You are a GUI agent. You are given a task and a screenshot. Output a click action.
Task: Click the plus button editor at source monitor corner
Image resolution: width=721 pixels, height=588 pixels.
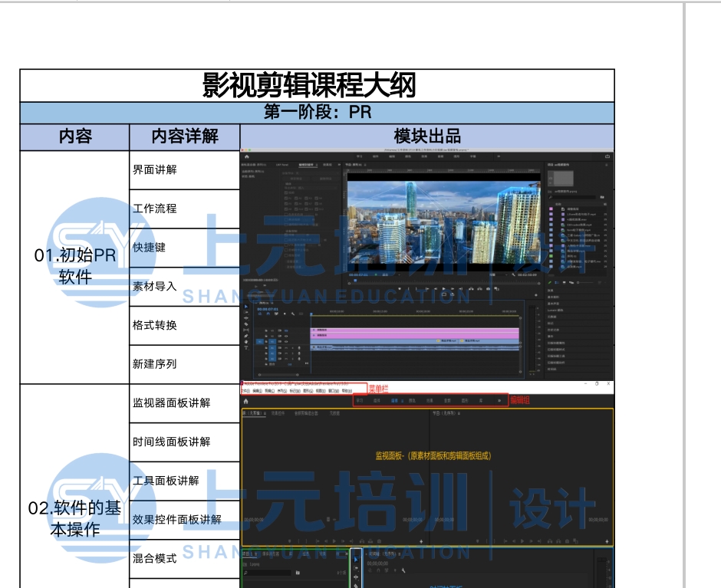point(420,541)
